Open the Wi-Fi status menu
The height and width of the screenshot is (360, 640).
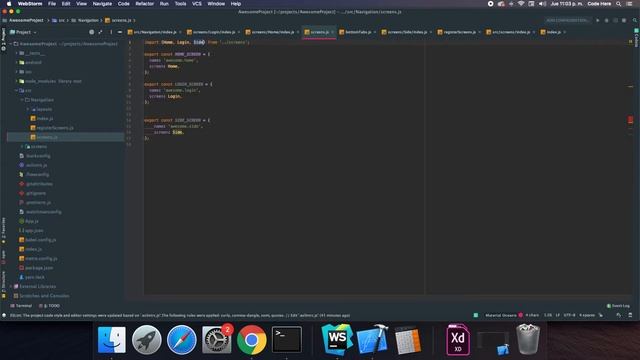[521, 4]
